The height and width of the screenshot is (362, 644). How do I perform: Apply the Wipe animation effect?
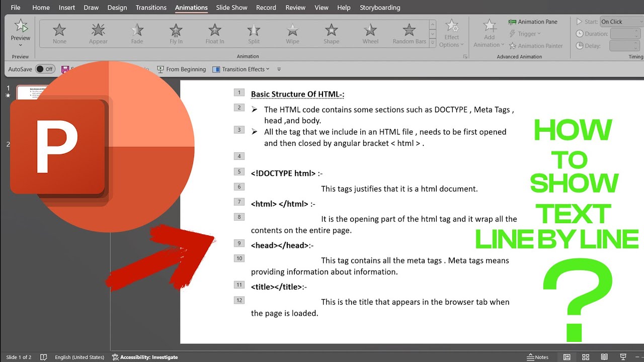pos(292,34)
